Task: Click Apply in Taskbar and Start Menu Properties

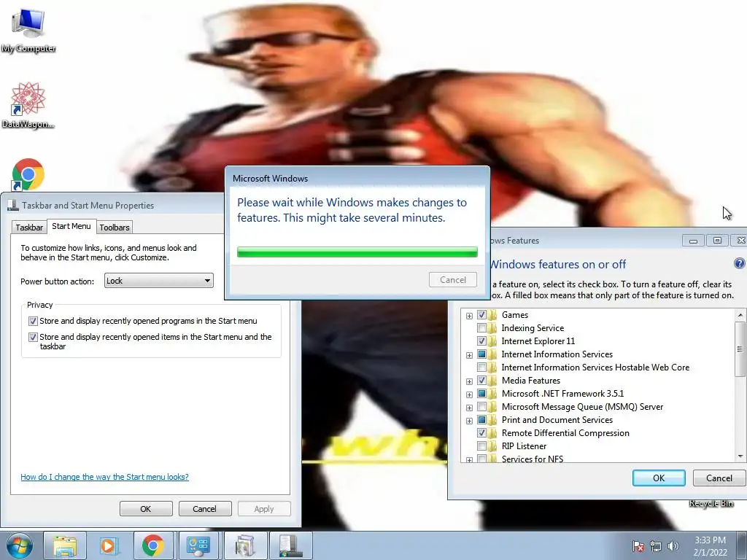Action: click(264, 508)
